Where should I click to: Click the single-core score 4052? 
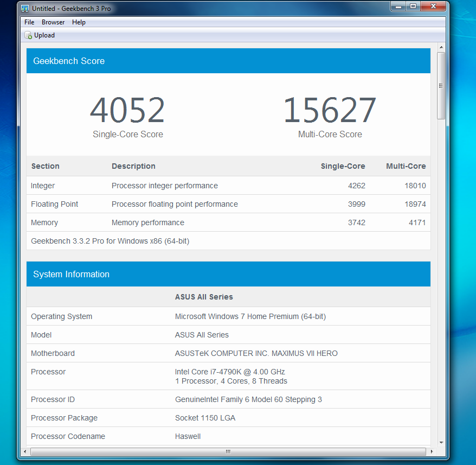[x=127, y=110]
